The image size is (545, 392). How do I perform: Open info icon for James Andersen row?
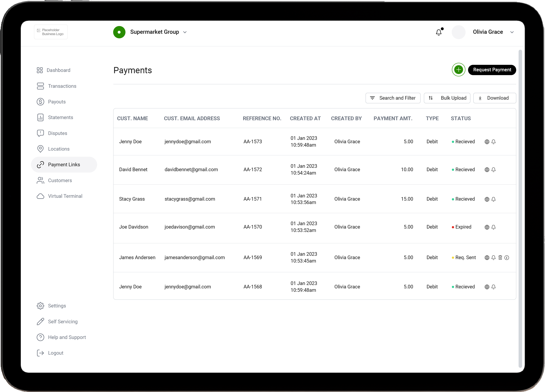coord(507,258)
